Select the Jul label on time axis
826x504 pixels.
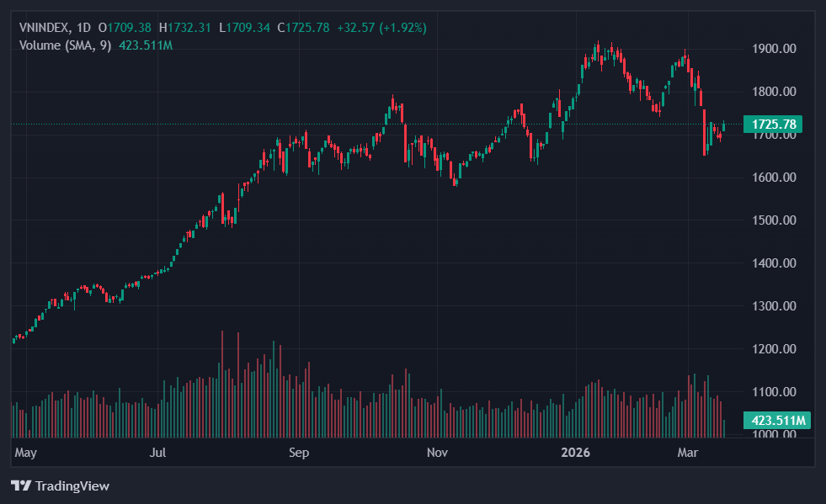coord(157,454)
